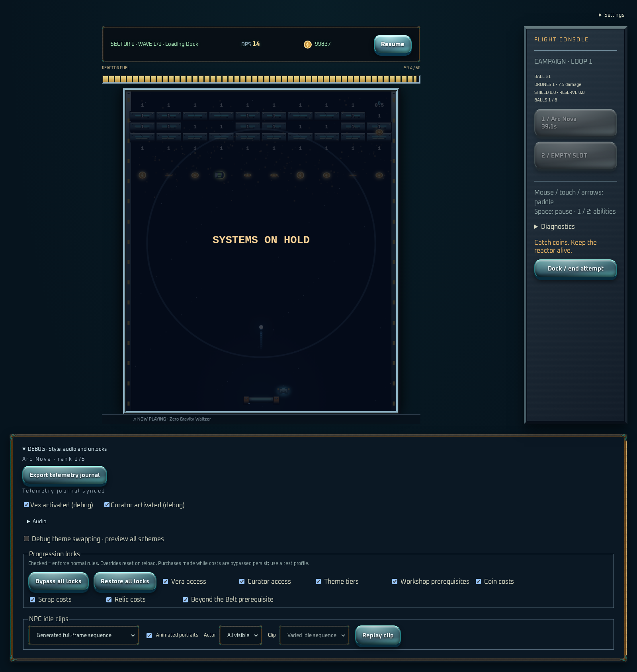
Task: Expand the Settings disclosure
Action: point(612,15)
